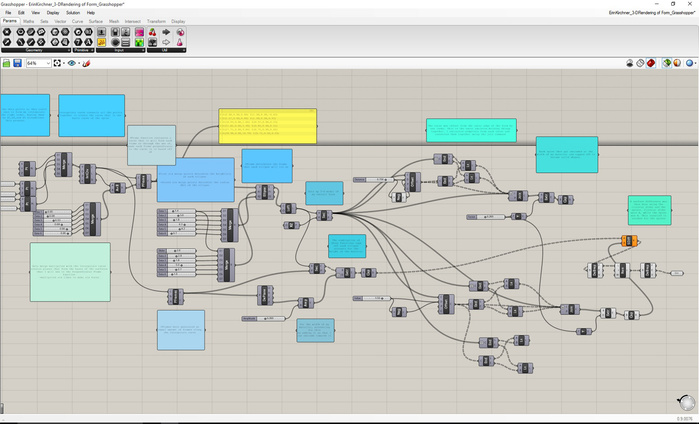The image size is (699, 424).
Task: Switch to the Transform tab
Action: tap(156, 21)
